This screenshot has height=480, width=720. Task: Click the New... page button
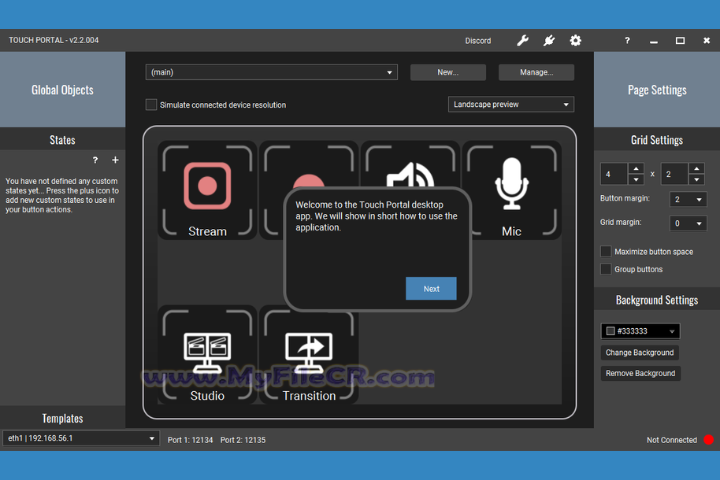(448, 72)
